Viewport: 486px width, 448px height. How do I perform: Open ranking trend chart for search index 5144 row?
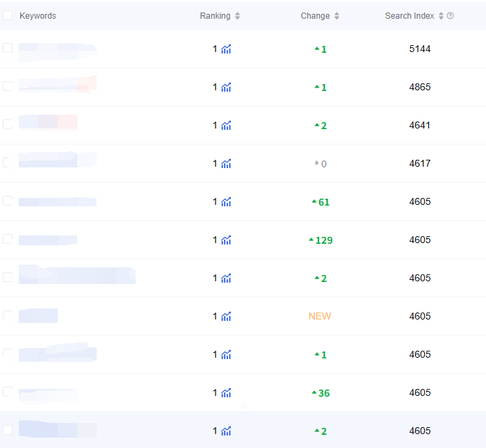pos(226,49)
